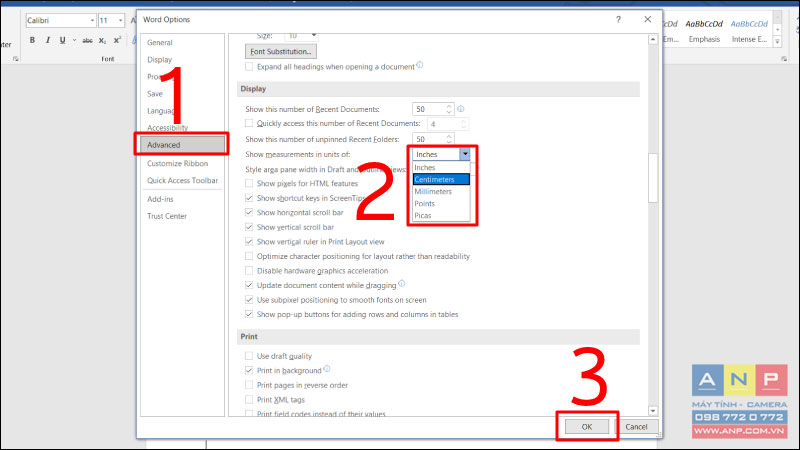Click info icon beside Print in background
This screenshot has height=450, width=800.
coord(327,368)
